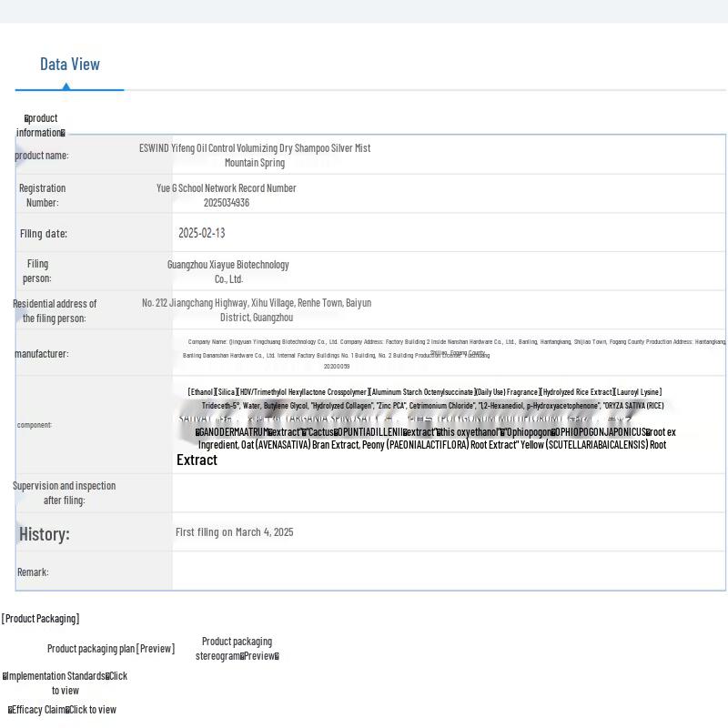Open Product packaging plan Preview link
Image resolution: width=728 pixels, height=728 pixels.
point(111,649)
